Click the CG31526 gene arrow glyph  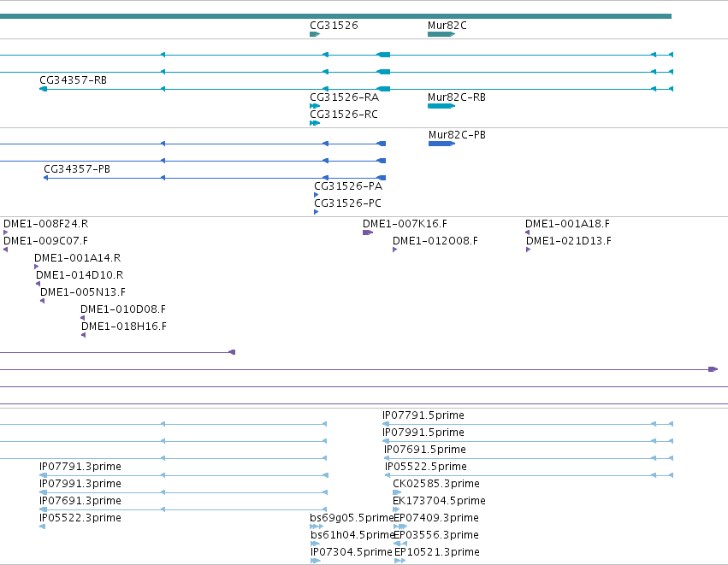[x=315, y=34]
